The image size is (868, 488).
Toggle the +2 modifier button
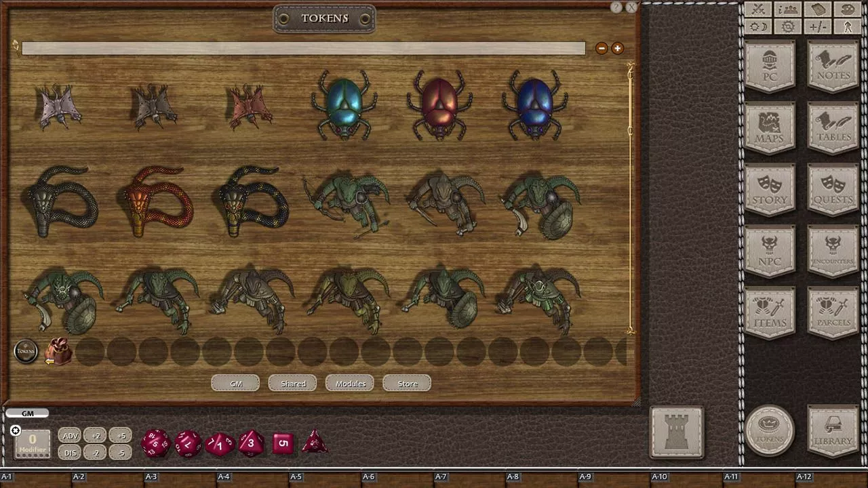point(96,436)
